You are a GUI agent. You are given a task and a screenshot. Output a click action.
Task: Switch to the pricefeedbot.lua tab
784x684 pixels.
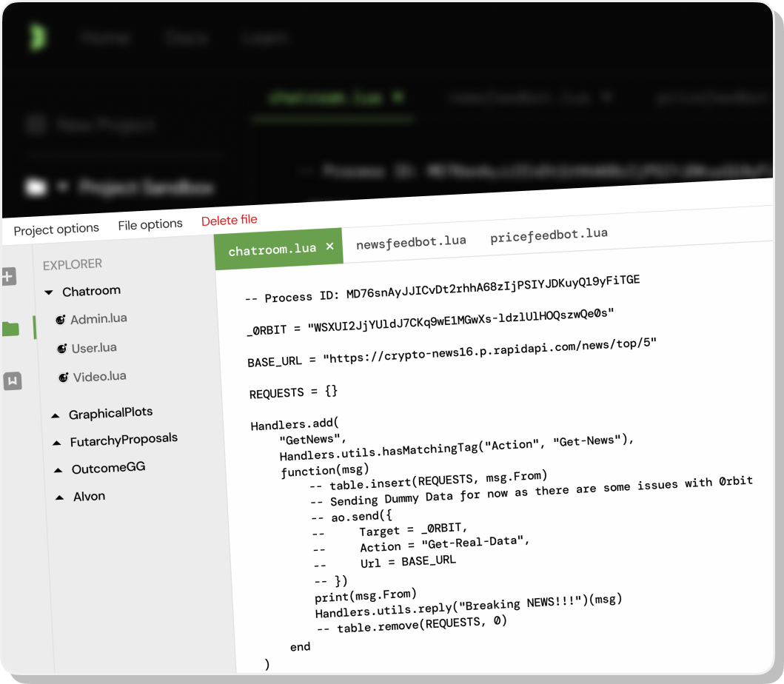[x=548, y=235]
